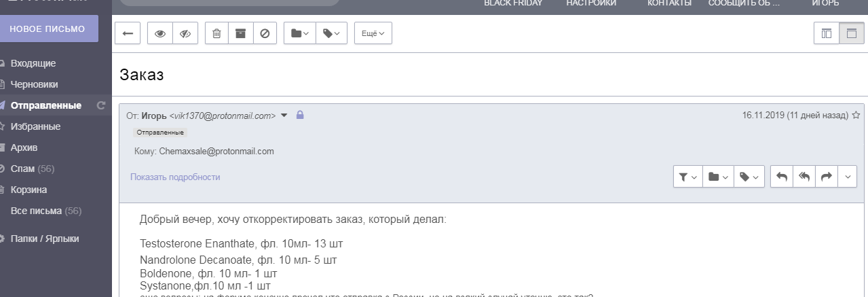Open the move-to-folder dropdown in top toolbar
The image size is (868, 297).
tap(299, 33)
